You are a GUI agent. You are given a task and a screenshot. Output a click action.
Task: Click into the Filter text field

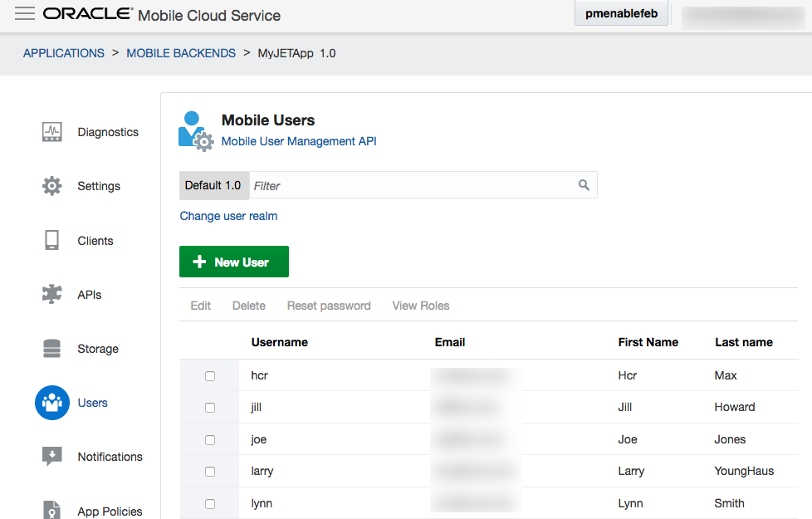tap(411, 185)
